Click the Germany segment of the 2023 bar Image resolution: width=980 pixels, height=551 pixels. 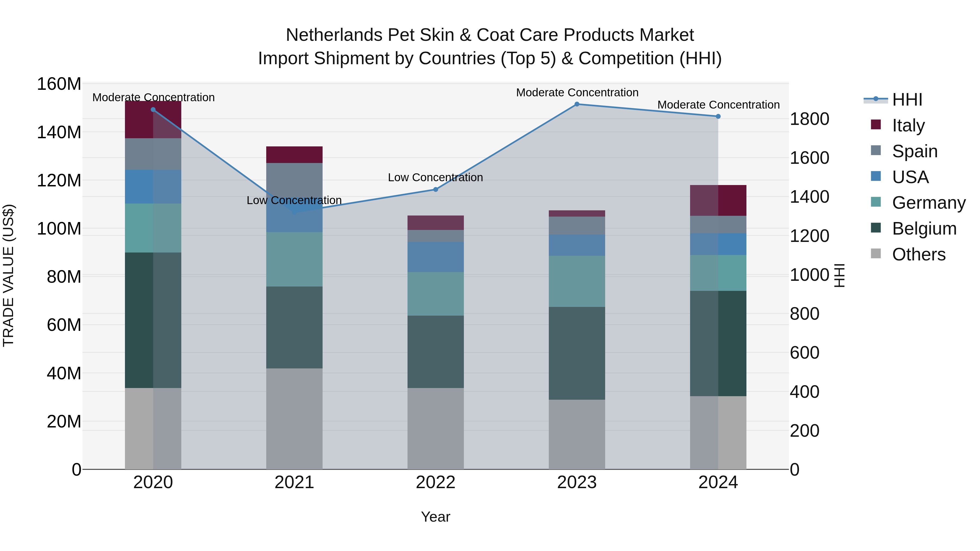click(577, 281)
